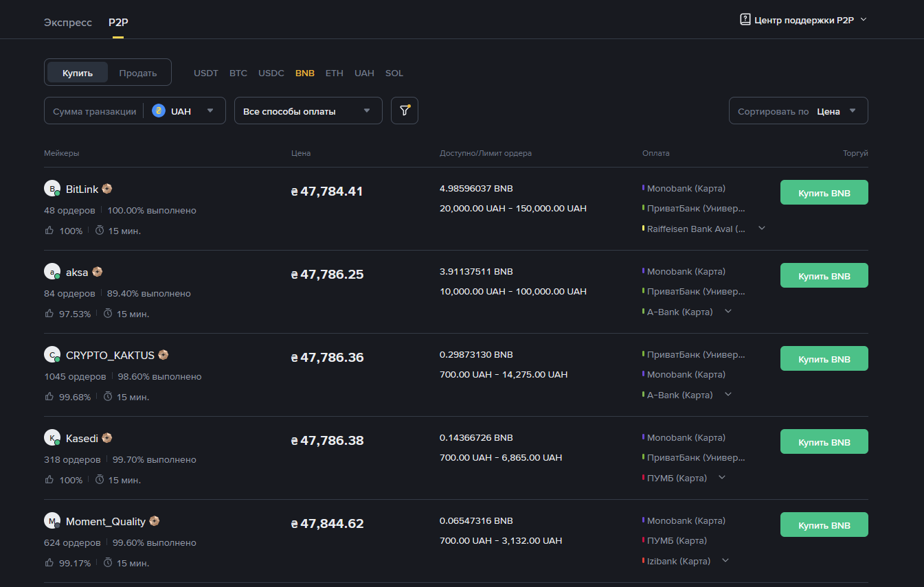Select the Купить (Buy) toggle
Viewport: 924px width, 587px height.
coord(78,73)
